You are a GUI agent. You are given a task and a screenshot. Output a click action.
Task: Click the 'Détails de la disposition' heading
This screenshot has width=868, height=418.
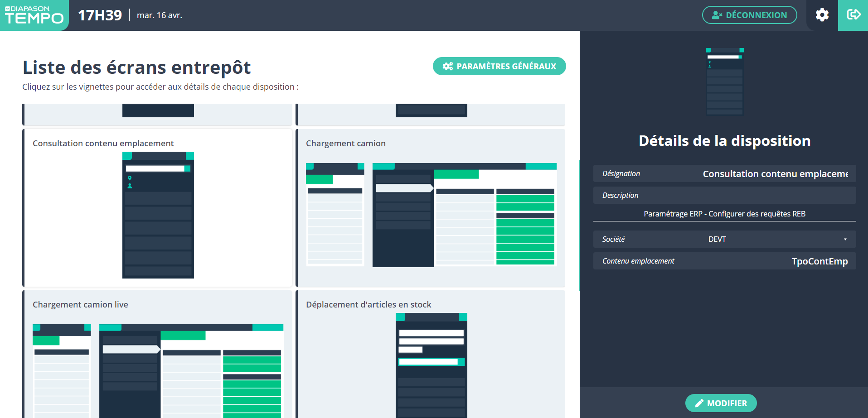pyautogui.click(x=724, y=141)
